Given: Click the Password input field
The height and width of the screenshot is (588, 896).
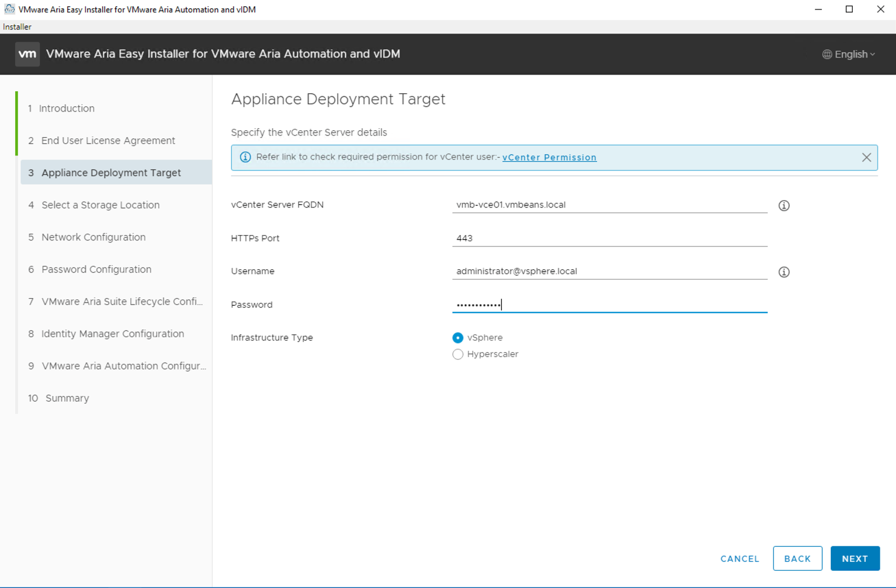Looking at the screenshot, I should (x=609, y=304).
